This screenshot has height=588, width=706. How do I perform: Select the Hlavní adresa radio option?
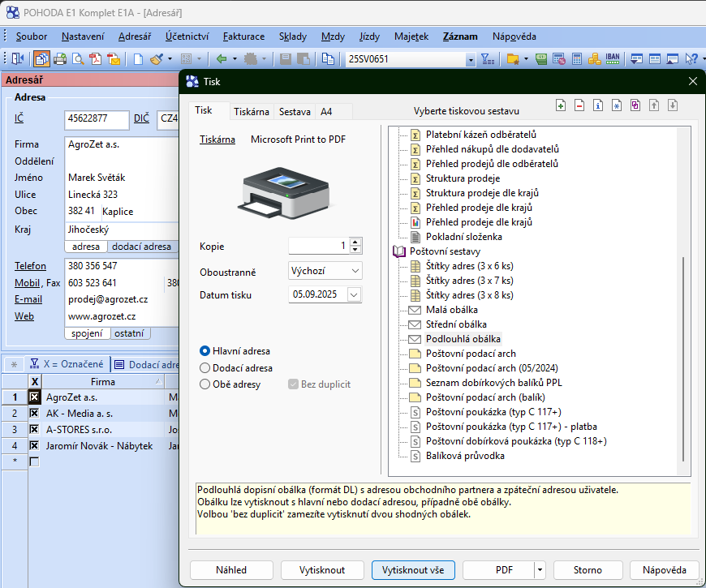(x=204, y=351)
